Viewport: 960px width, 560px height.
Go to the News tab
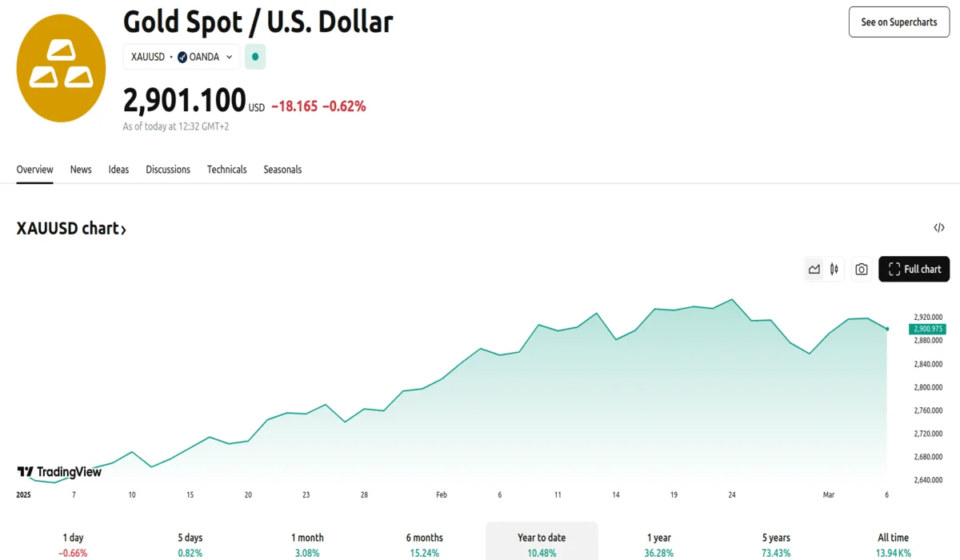[x=81, y=170]
